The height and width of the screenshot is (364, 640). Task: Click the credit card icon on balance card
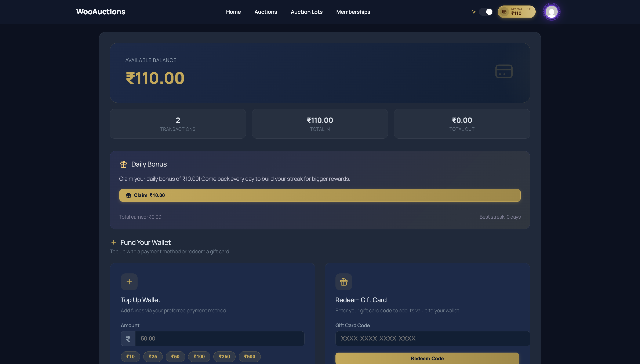click(x=503, y=72)
